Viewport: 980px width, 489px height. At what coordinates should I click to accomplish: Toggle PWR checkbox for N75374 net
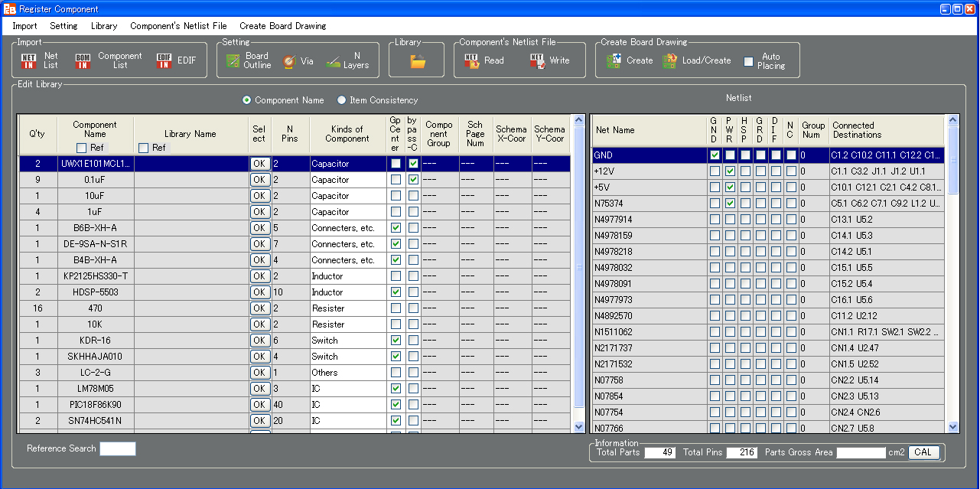(730, 204)
